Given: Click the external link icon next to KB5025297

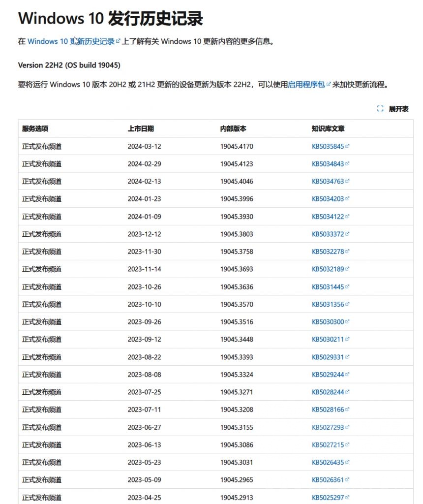Looking at the screenshot, I should click(348, 497).
